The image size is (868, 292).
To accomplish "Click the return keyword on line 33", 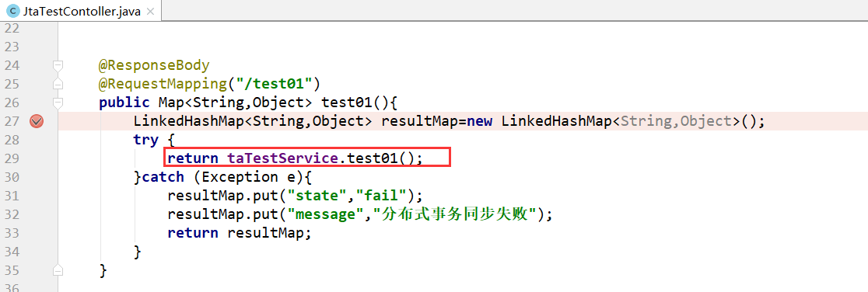I will (193, 233).
